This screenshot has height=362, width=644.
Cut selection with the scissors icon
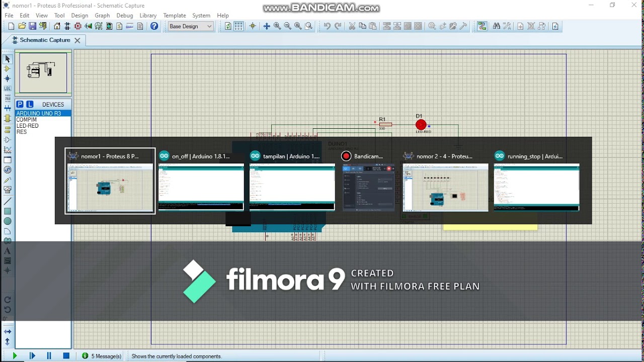[352, 26]
